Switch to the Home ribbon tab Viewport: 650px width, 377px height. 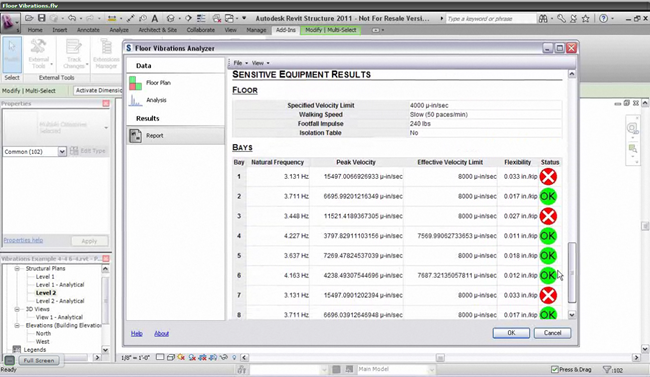35,30
